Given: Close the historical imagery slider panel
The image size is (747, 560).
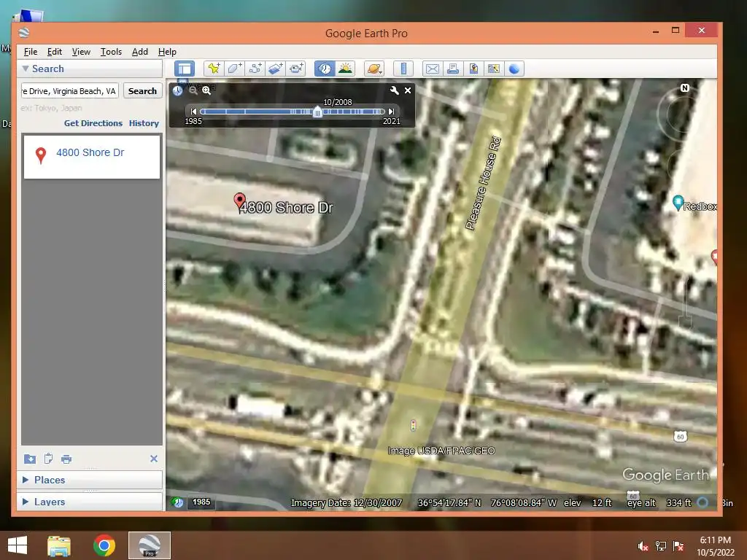Looking at the screenshot, I should click(408, 90).
